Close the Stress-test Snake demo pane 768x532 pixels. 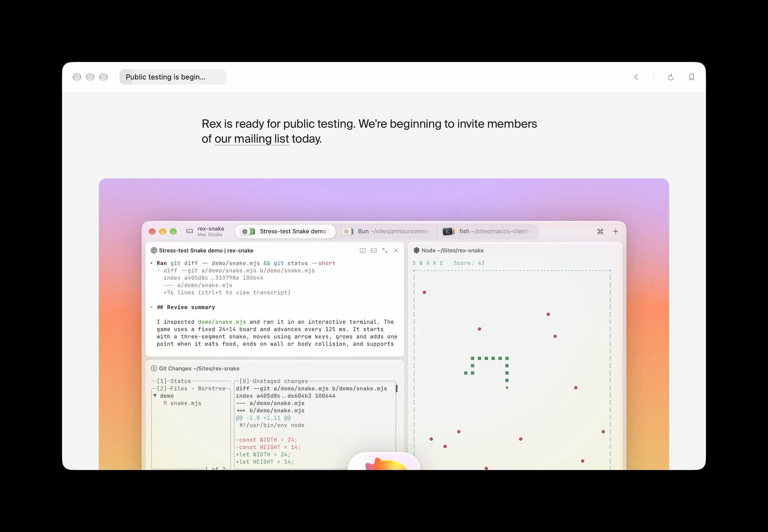pos(396,251)
